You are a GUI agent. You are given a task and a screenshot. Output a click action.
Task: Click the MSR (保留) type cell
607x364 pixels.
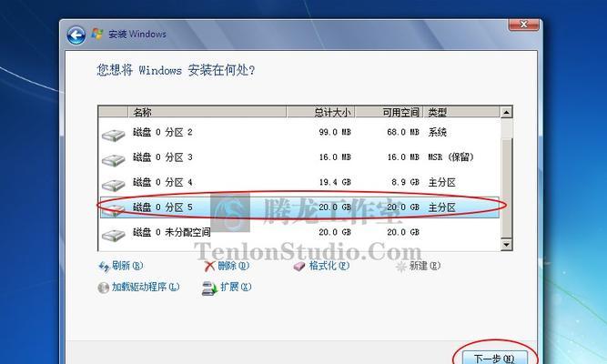pyautogui.click(x=451, y=157)
